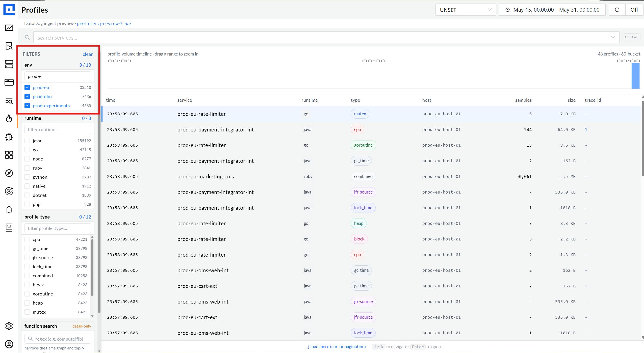The image size is (644, 353).
Task: Open the flame profiles sidebar icon
Action: 9,119
